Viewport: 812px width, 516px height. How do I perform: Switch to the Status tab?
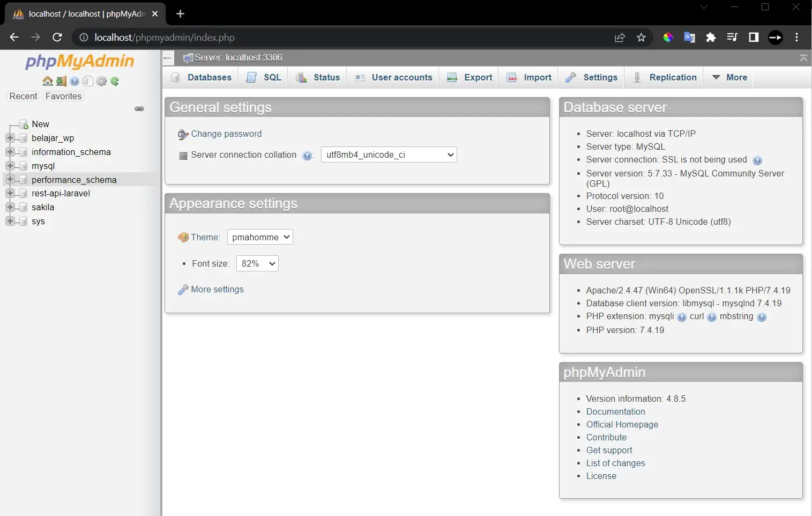[318, 77]
